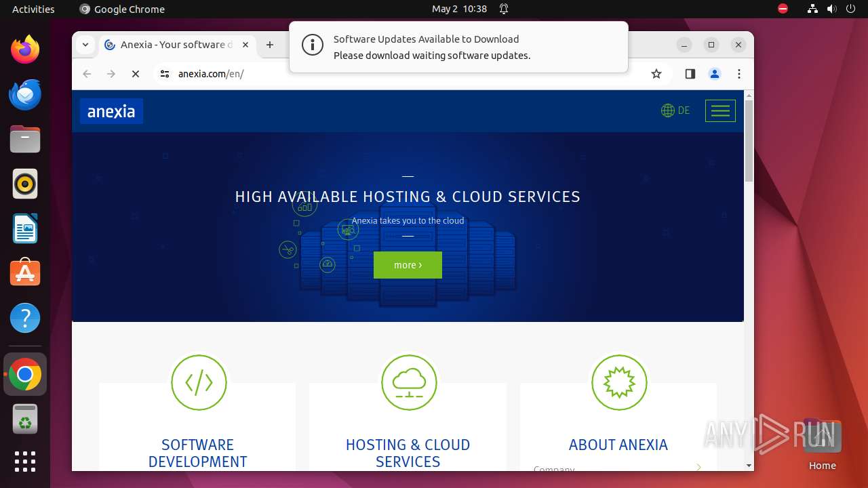The height and width of the screenshot is (488, 868).
Task: Go back with Chrome's back arrow
Action: coord(87,74)
